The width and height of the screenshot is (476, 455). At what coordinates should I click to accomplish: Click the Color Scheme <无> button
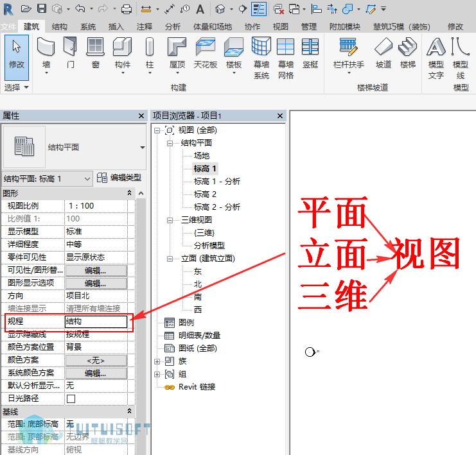click(96, 361)
